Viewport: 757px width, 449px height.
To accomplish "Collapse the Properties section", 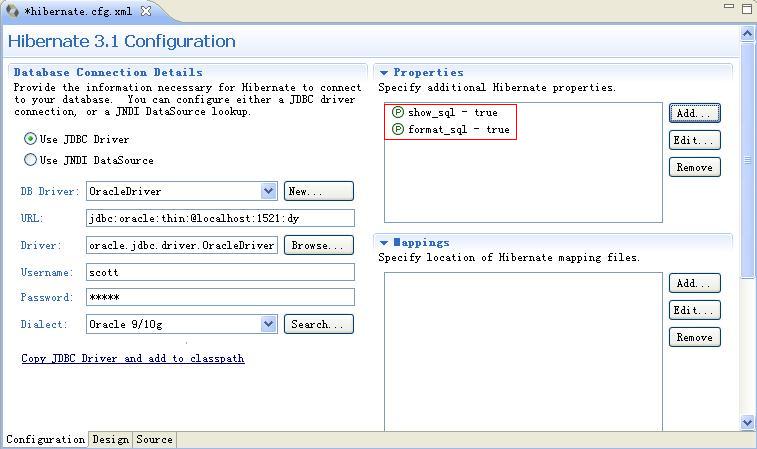I will [x=384, y=73].
